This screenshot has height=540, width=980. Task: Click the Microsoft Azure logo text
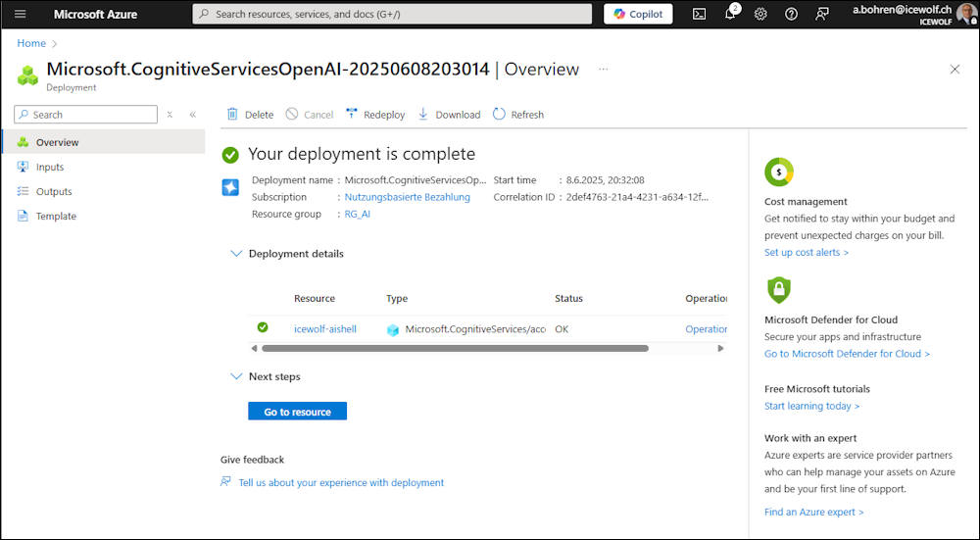click(96, 14)
